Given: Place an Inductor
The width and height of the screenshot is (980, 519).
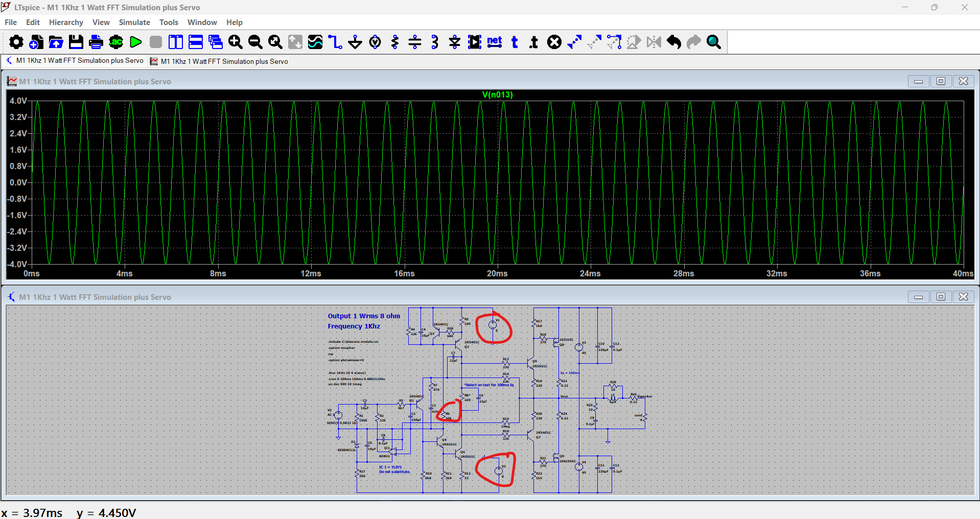Looking at the screenshot, I should tap(435, 42).
